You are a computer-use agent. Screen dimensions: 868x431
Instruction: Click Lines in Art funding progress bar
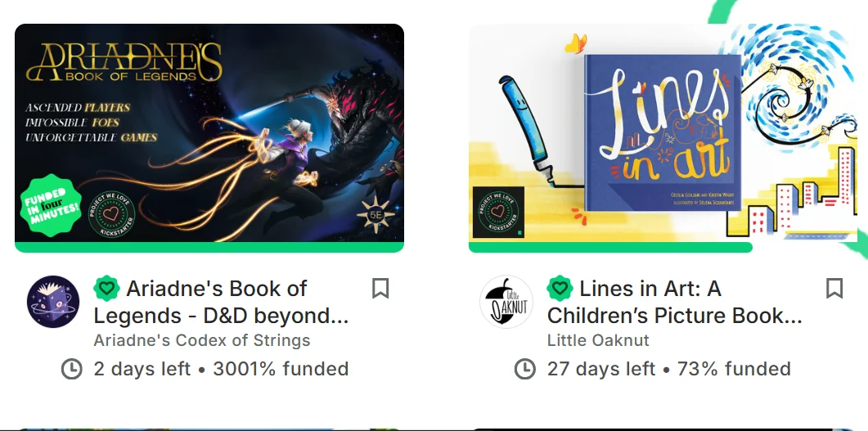pyautogui.click(x=610, y=247)
